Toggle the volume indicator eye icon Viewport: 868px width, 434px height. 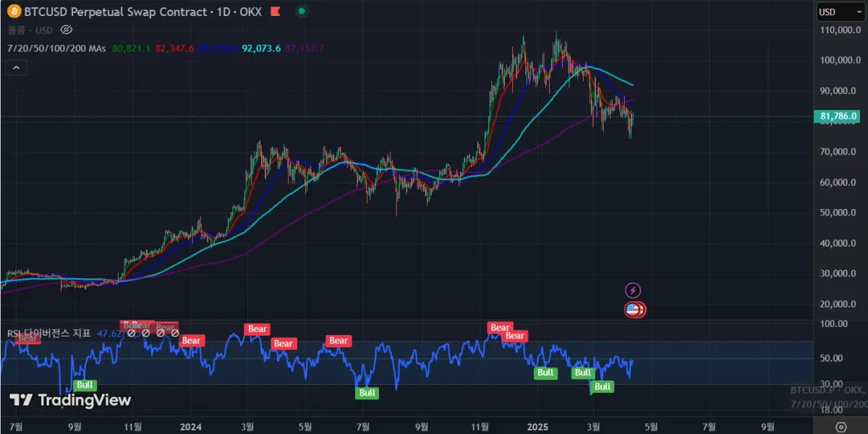[x=66, y=30]
